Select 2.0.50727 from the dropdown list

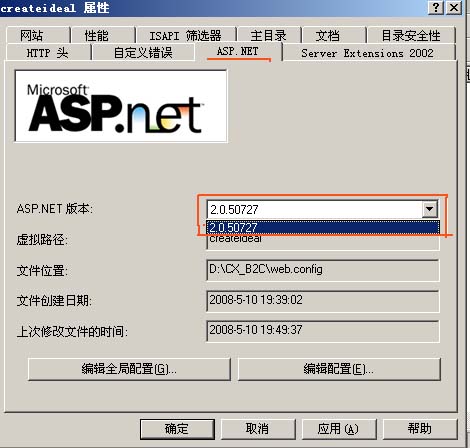click(323, 227)
